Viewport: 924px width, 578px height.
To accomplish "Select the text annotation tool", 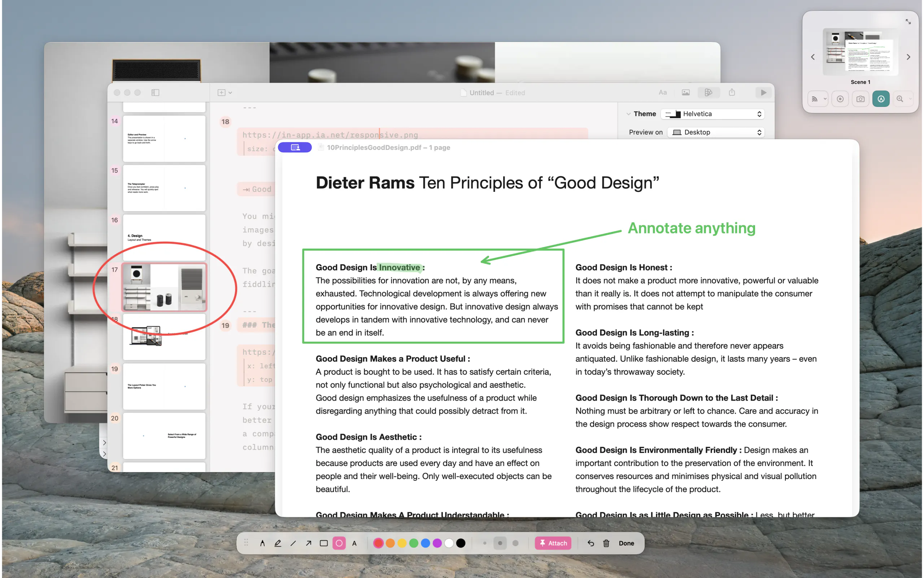I will click(x=354, y=543).
